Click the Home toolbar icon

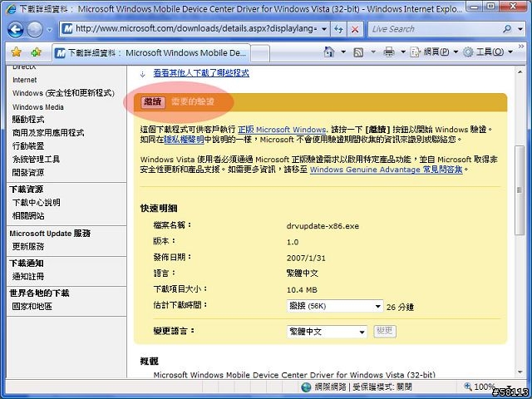[x=329, y=52]
